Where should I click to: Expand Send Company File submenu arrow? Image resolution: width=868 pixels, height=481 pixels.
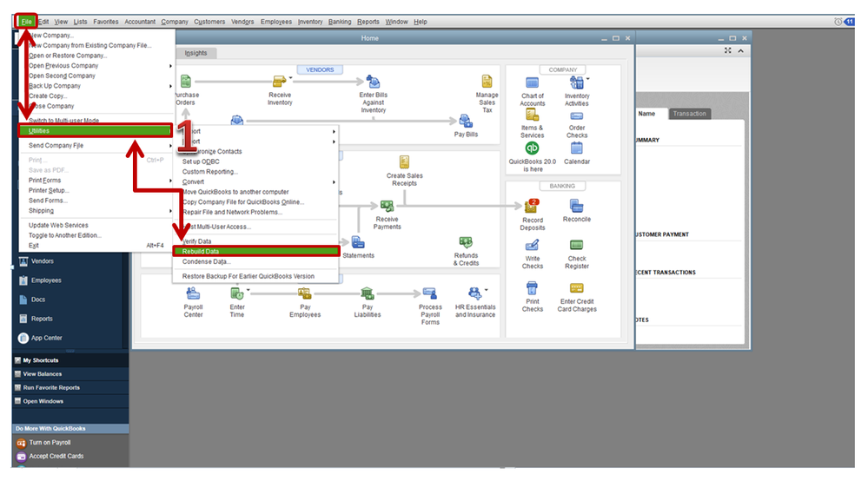coord(170,145)
